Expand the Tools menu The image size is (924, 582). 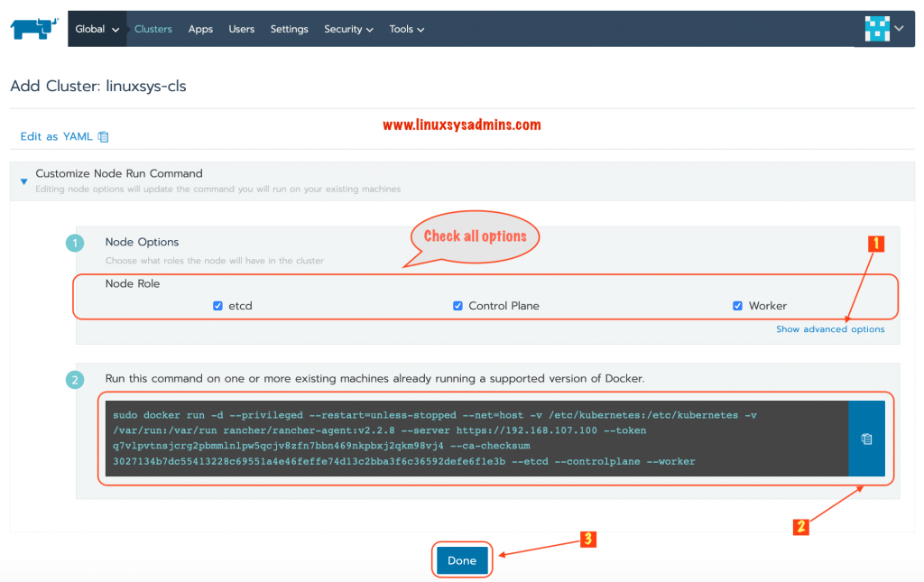coord(407,29)
